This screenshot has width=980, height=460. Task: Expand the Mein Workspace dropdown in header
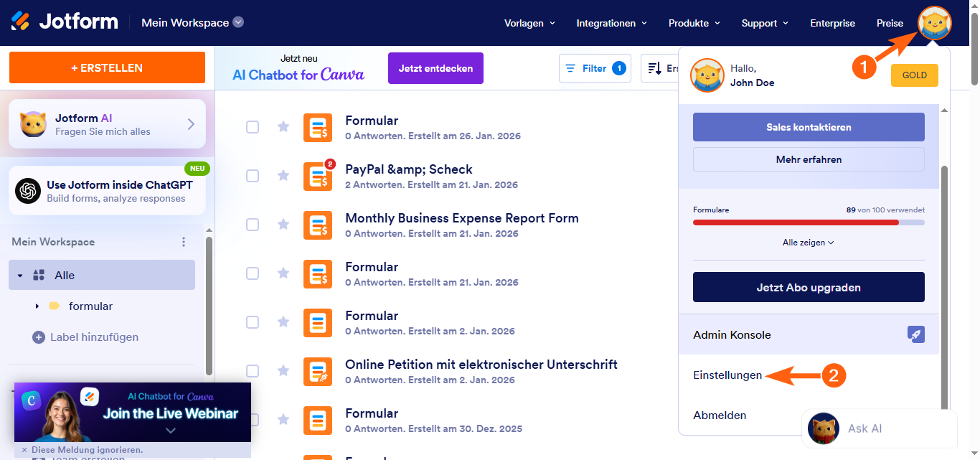[238, 22]
